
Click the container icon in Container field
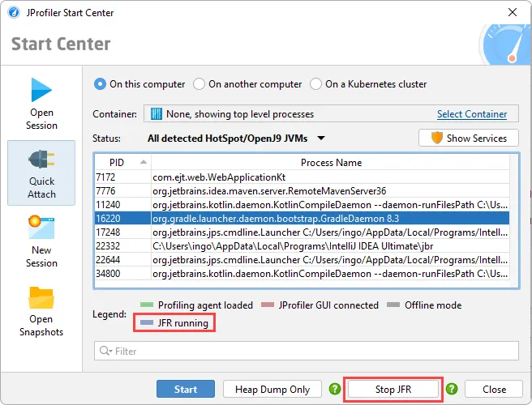[x=156, y=114]
